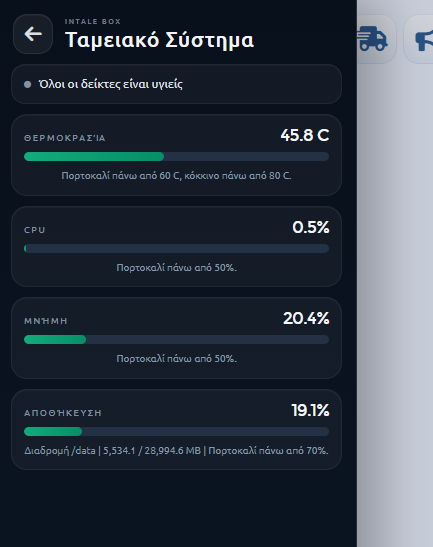Click the health status dot indicator

[28, 84]
